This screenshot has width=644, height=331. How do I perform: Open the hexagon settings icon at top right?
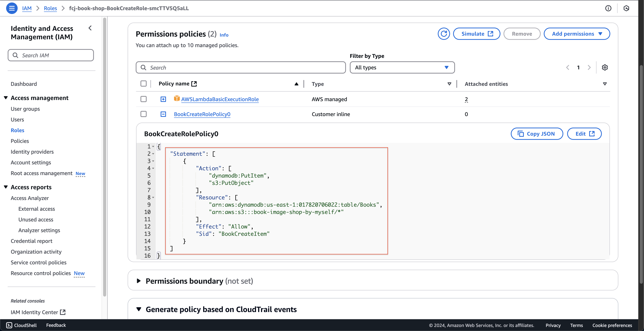click(626, 8)
